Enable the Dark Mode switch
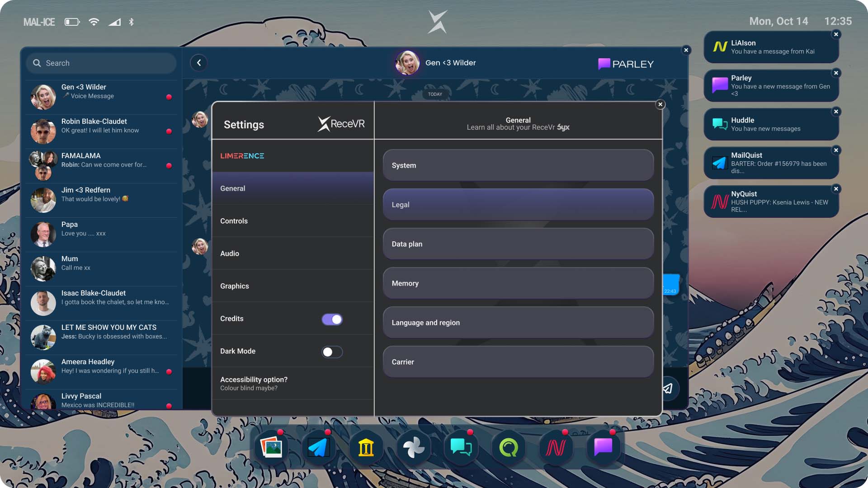Viewport: 868px width, 488px height. pos(332,352)
